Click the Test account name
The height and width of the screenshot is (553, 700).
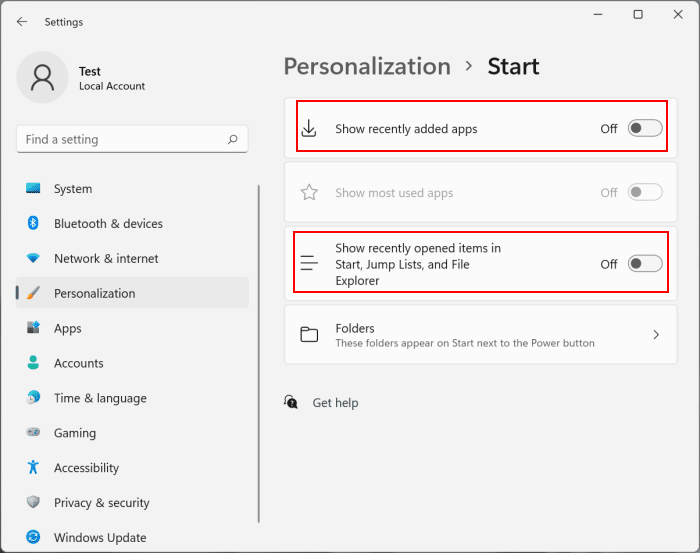point(90,71)
